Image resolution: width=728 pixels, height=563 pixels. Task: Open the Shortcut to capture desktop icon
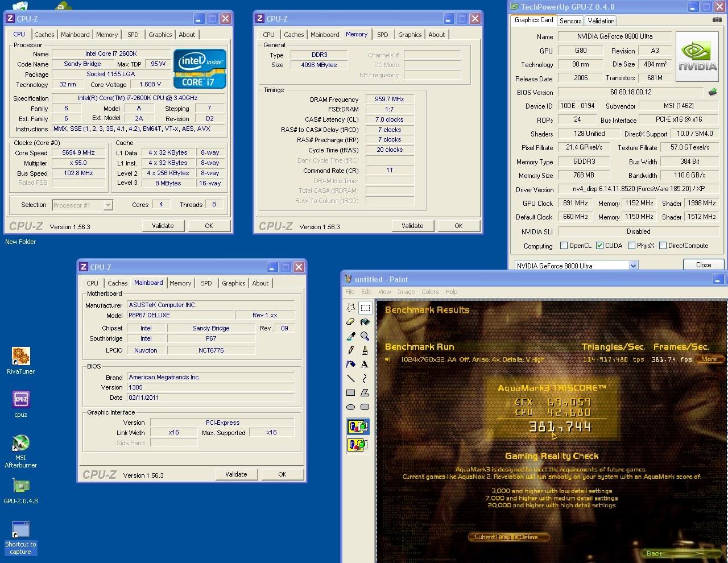click(20, 538)
